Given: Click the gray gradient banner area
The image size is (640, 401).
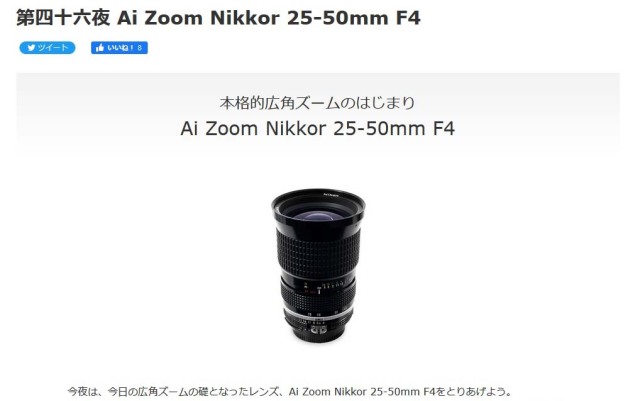Looking at the screenshot, I should pyautogui.click(x=318, y=112).
